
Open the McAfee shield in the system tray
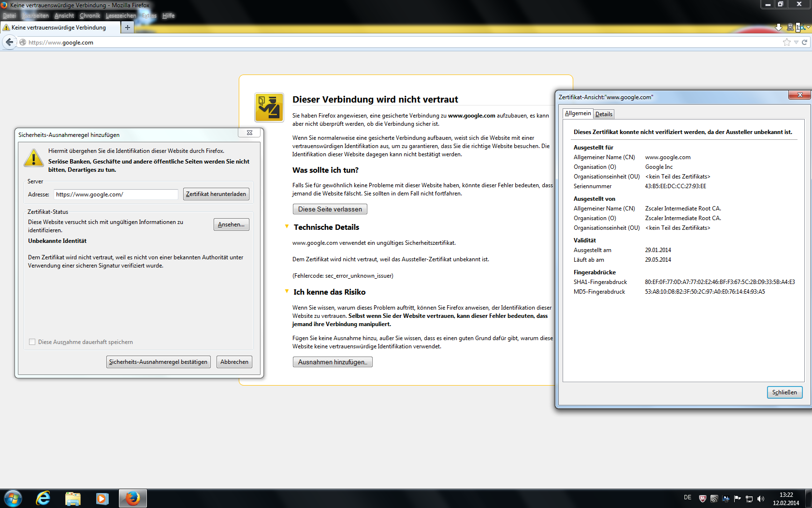coord(702,499)
